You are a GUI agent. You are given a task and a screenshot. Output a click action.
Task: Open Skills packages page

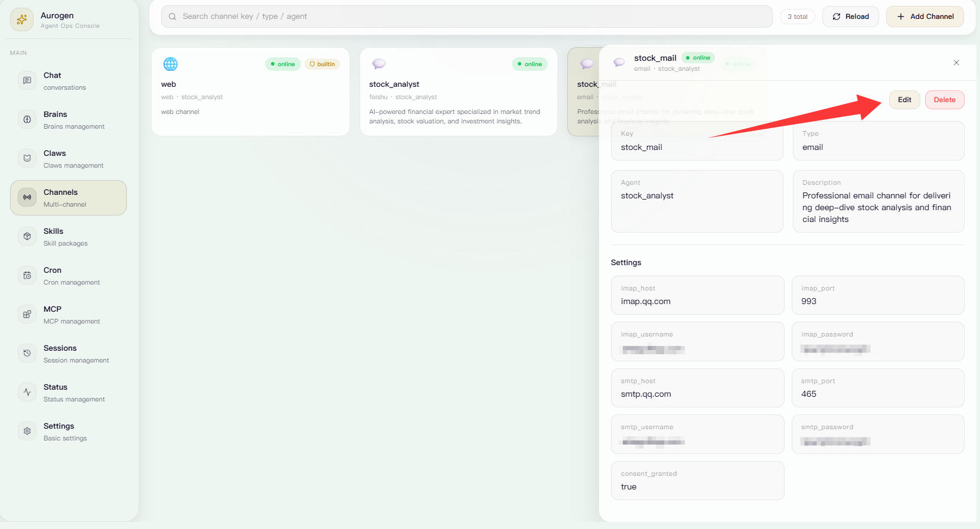click(x=68, y=237)
